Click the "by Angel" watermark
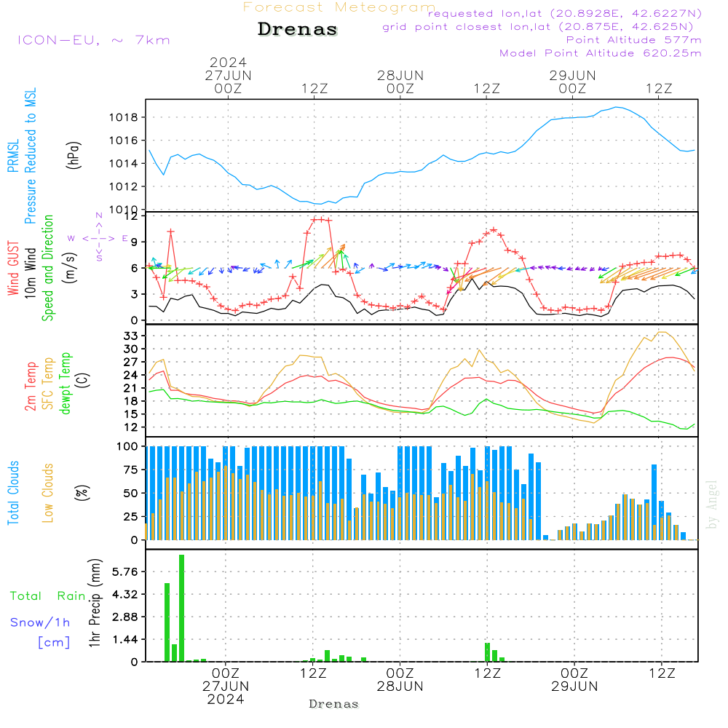Viewport: 728px width, 728px height. click(x=712, y=505)
